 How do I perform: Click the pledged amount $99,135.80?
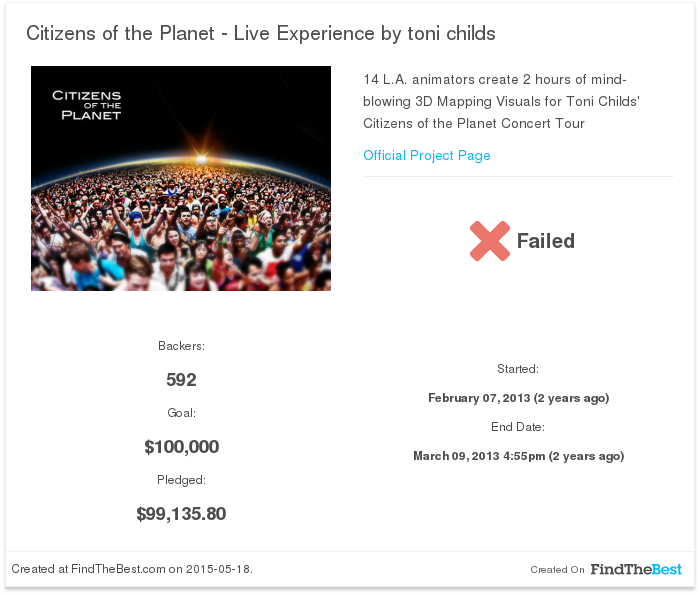181,514
